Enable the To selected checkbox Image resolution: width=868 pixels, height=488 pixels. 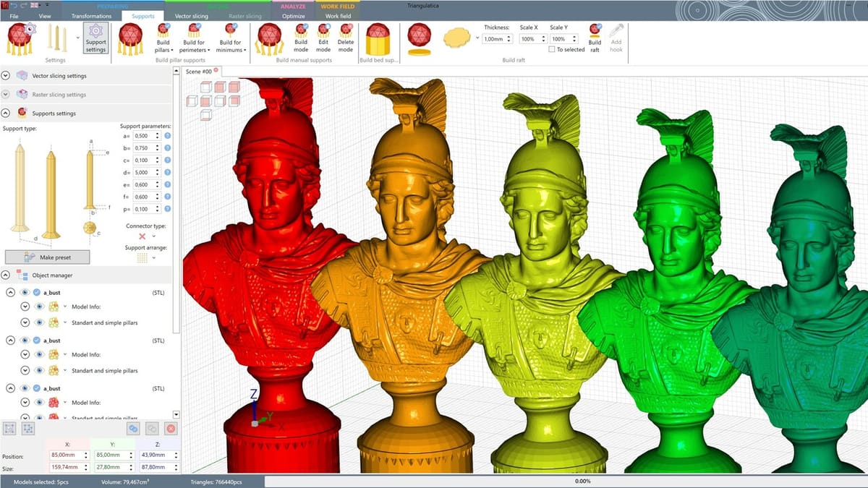(551, 50)
